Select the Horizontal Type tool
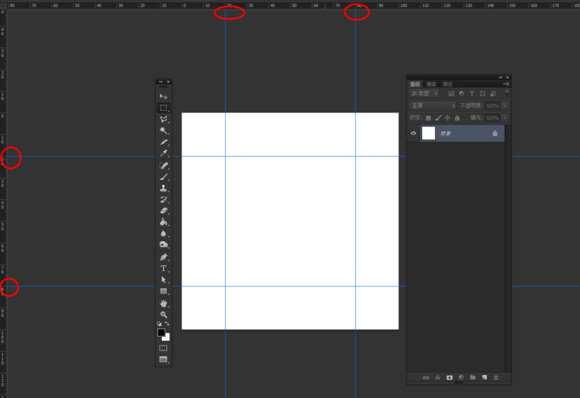 point(163,268)
